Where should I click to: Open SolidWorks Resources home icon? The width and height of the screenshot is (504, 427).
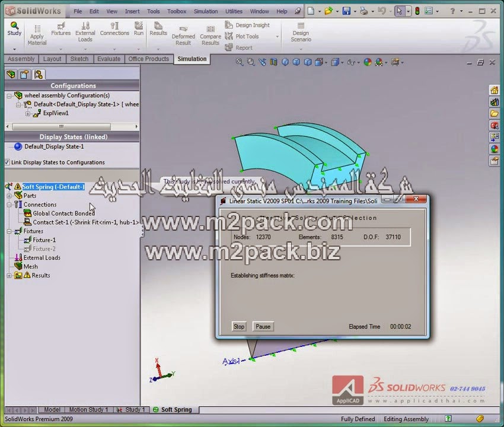point(495,90)
